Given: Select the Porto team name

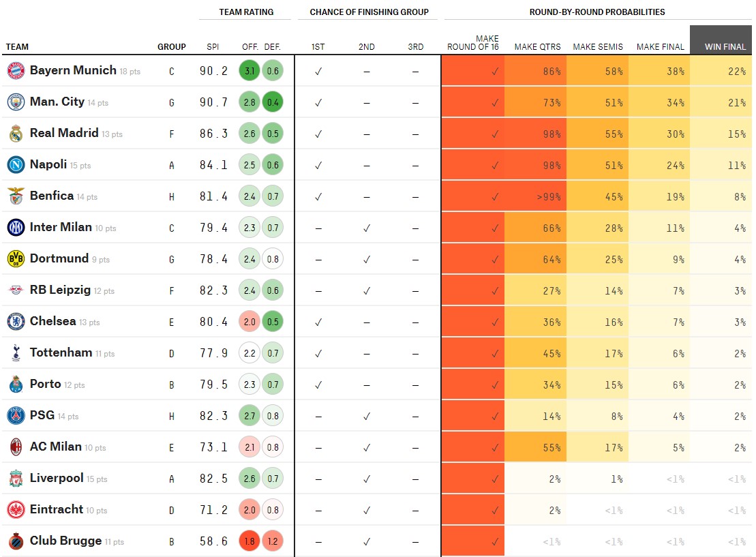Looking at the screenshot, I should (x=45, y=384).
